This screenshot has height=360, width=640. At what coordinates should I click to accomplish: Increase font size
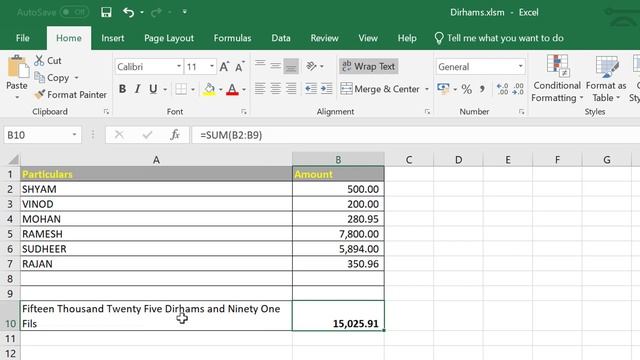(224, 67)
